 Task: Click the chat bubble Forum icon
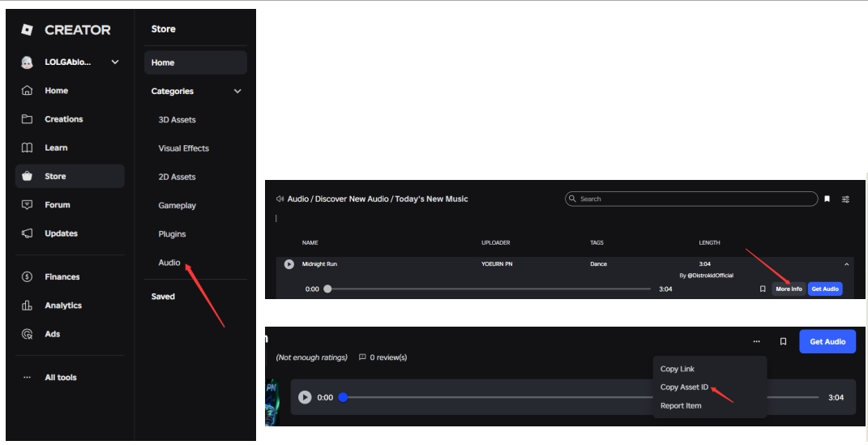click(x=27, y=205)
